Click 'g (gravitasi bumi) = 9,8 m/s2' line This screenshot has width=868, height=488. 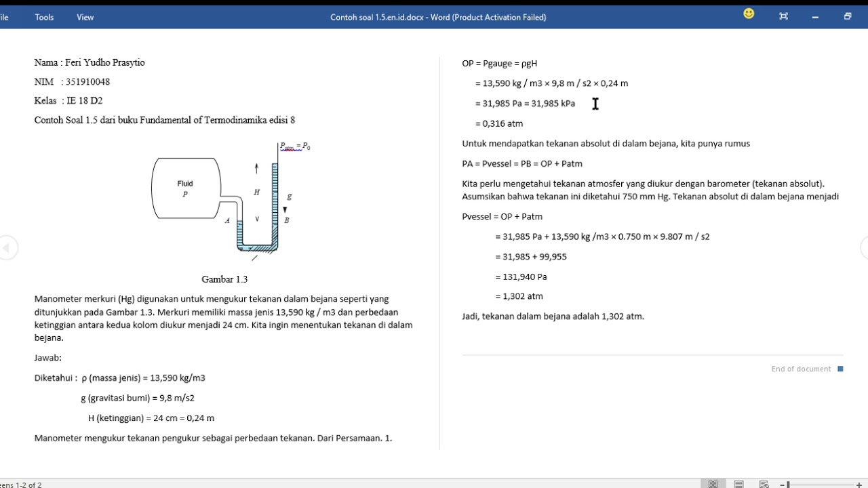[138, 398]
